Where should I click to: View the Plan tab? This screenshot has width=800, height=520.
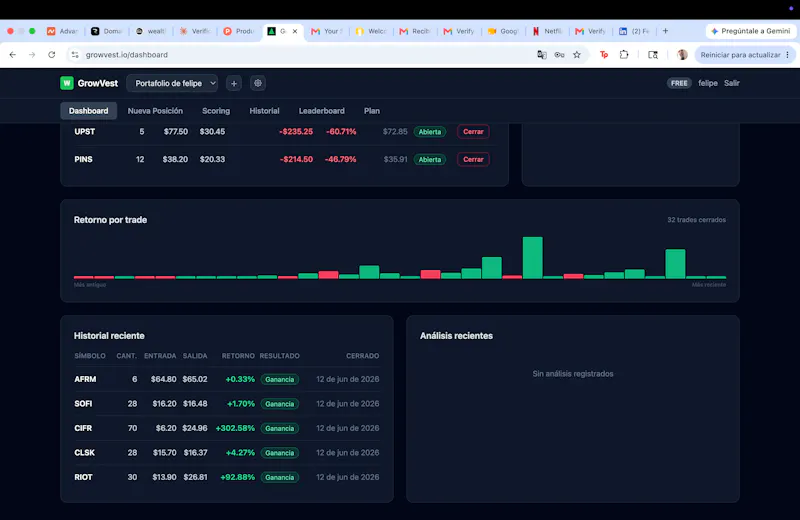click(x=372, y=111)
